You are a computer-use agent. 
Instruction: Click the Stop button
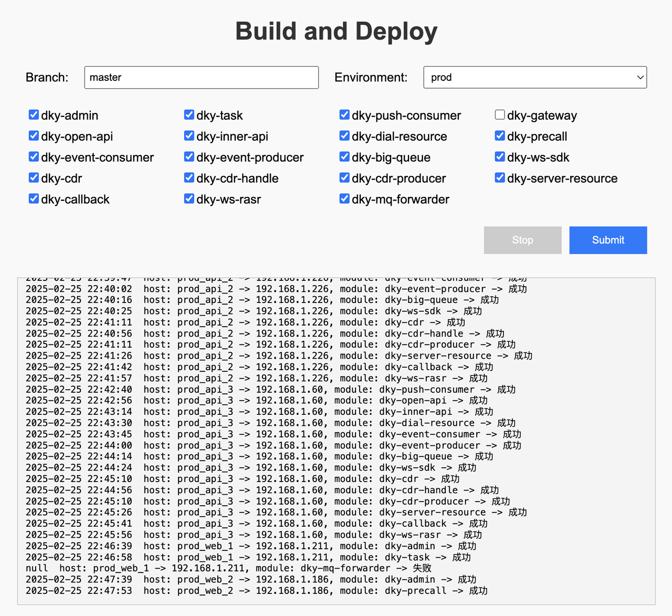[x=522, y=240]
